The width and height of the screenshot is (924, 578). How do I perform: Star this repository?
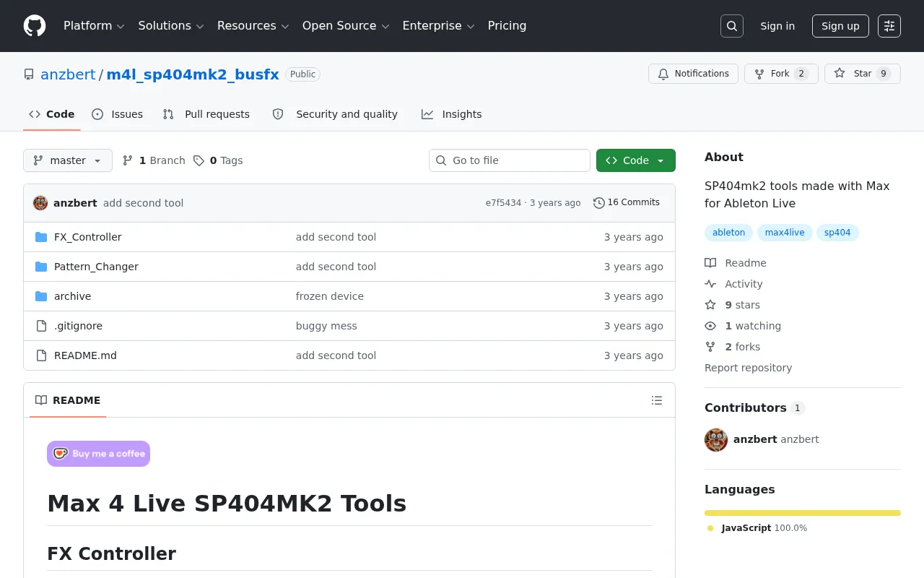point(863,74)
